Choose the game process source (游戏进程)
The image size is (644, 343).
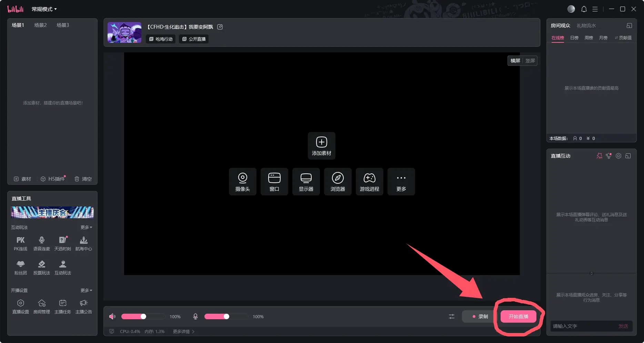(369, 182)
